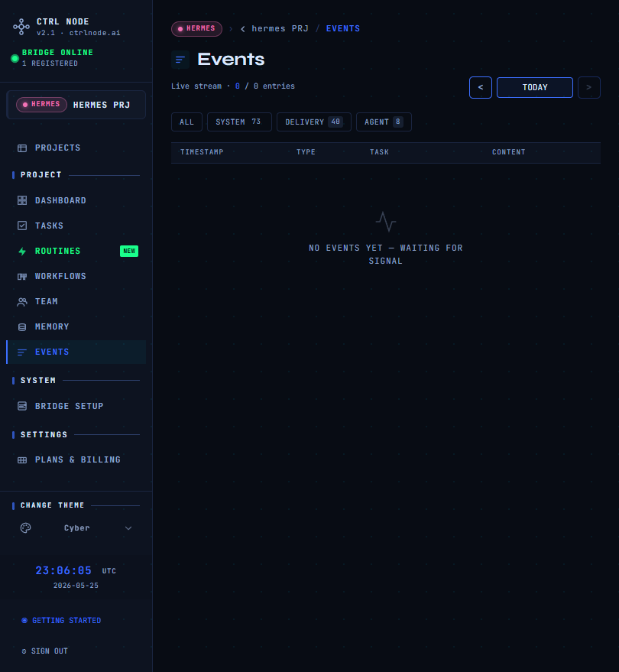Click the Tasks checkbox icon
The width and height of the screenshot is (619, 672).
22,226
